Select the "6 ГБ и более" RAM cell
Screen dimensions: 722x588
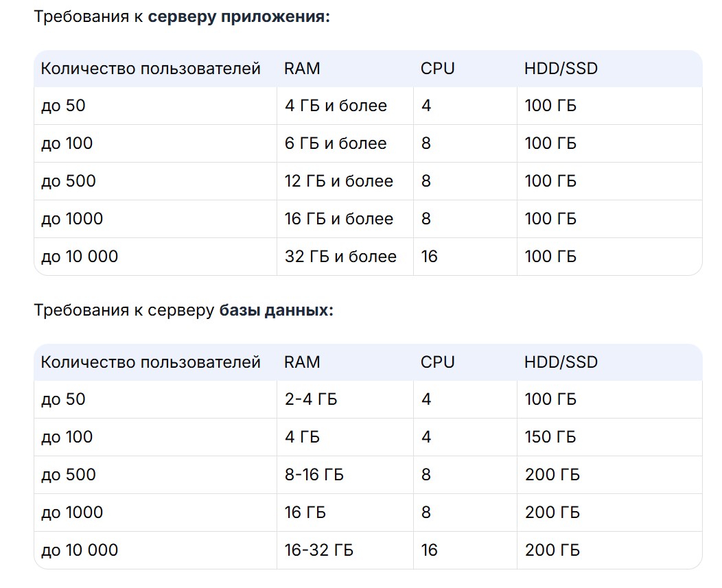336,143
